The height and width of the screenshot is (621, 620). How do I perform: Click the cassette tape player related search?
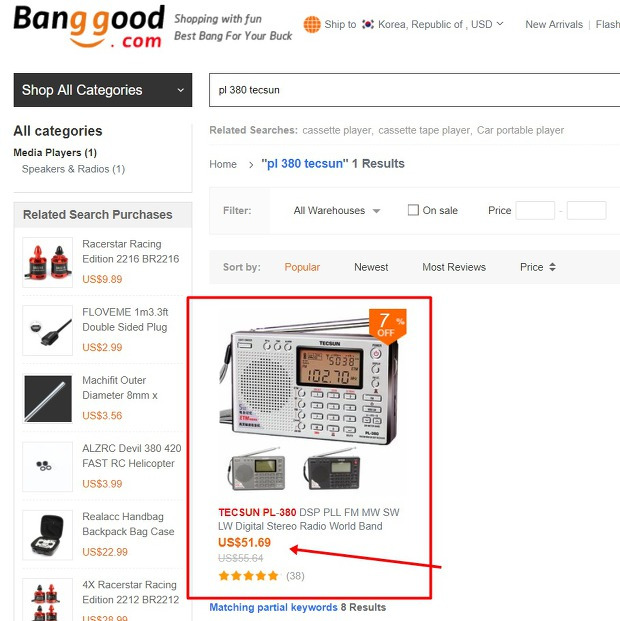pos(424,130)
